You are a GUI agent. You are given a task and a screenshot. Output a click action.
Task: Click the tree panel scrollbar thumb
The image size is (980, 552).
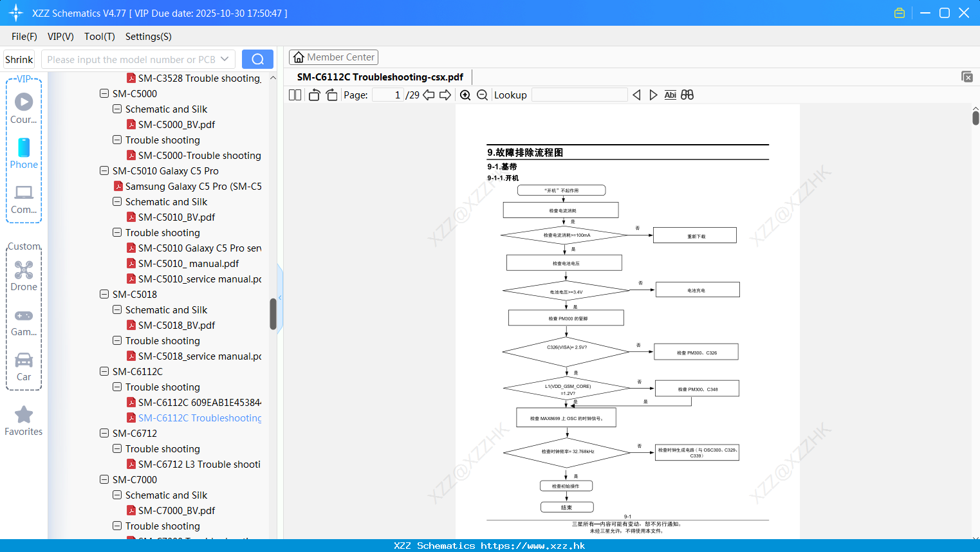click(273, 313)
